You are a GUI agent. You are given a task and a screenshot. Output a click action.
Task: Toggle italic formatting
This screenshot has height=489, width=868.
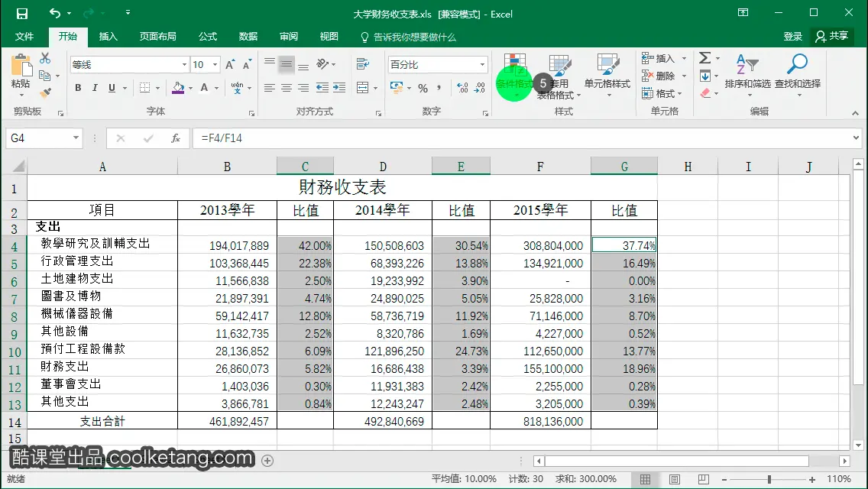click(x=95, y=88)
